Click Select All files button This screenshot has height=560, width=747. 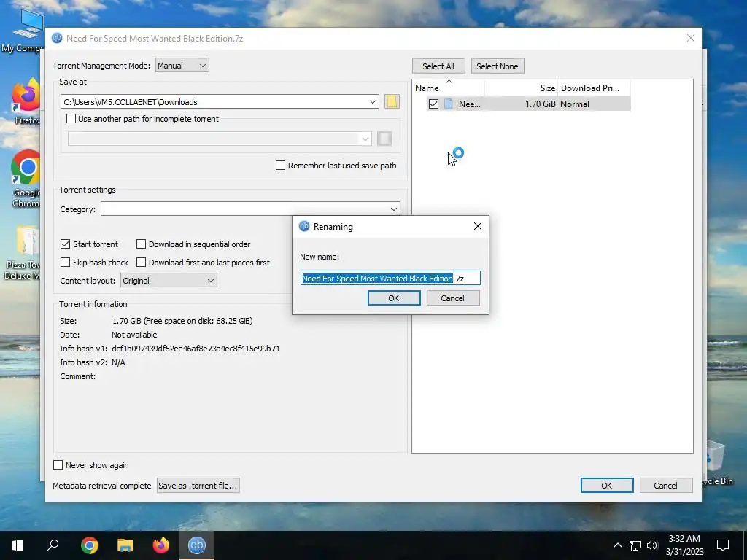point(438,66)
